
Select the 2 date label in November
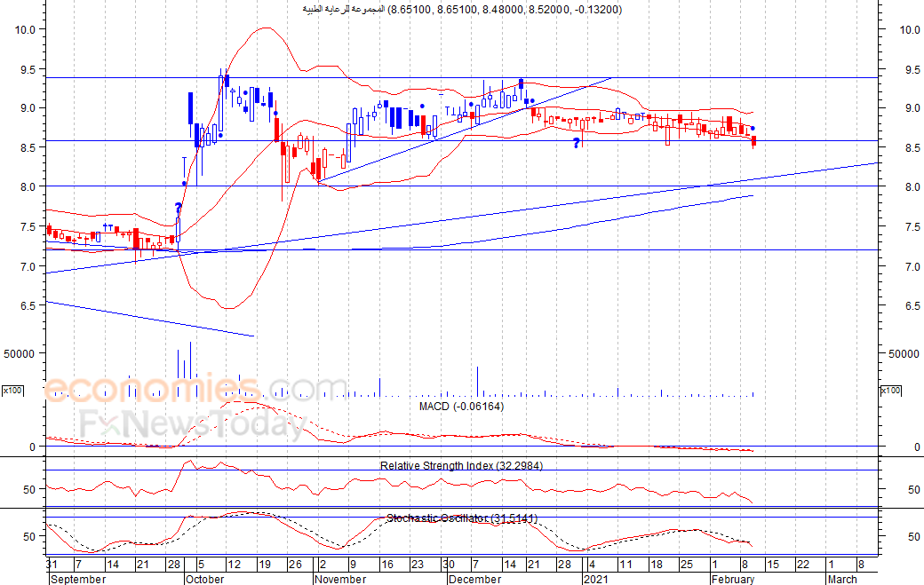pyautogui.click(x=323, y=565)
